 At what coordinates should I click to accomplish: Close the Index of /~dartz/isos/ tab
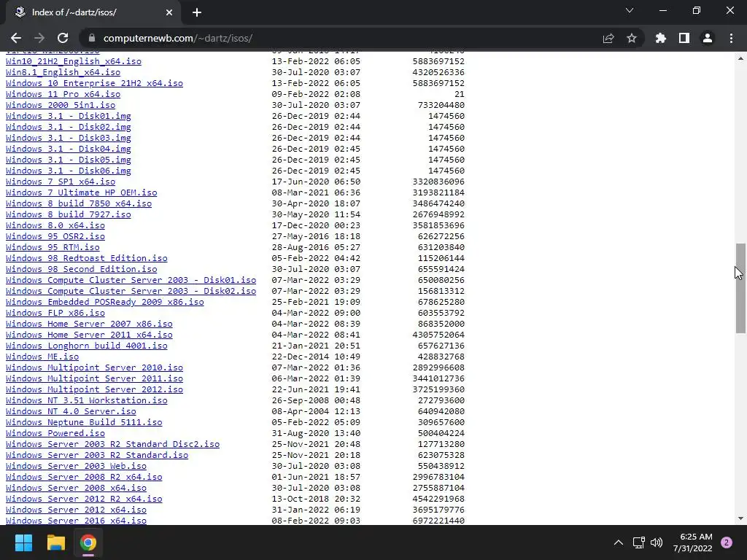[x=169, y=12]
